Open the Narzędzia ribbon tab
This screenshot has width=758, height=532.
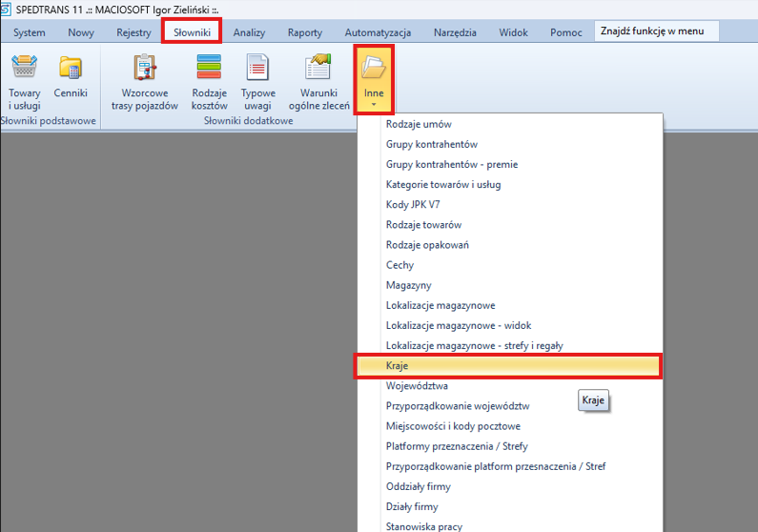[455, 32]
